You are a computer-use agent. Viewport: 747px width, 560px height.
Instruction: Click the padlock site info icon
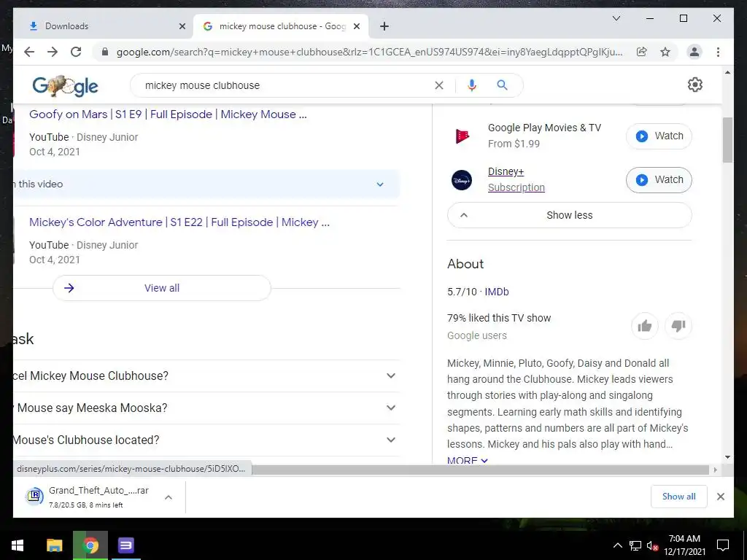[105, 52]
